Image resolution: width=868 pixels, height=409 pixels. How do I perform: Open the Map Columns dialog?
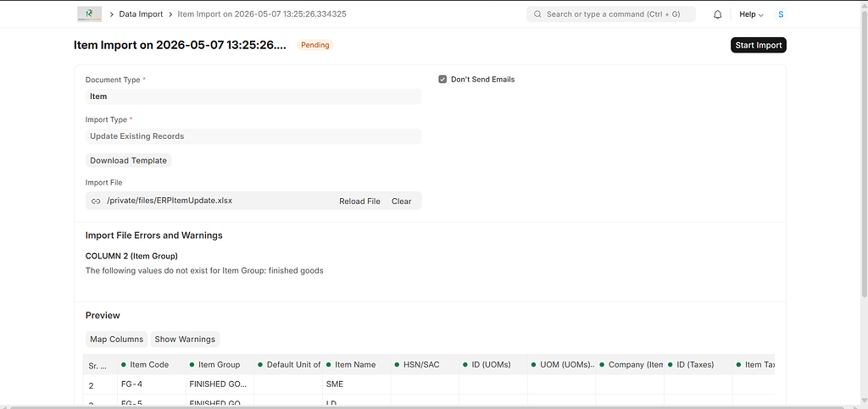click(117, 340)
